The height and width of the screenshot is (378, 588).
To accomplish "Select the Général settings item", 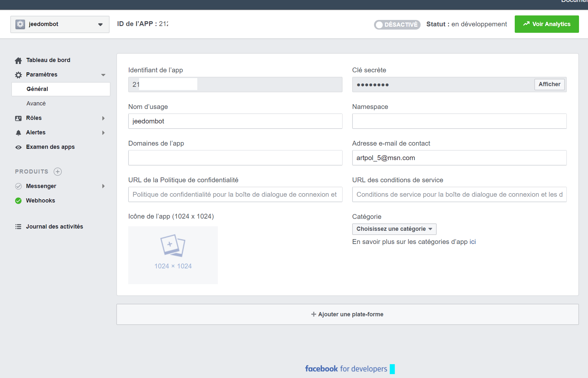I will (x=61, y=89).
